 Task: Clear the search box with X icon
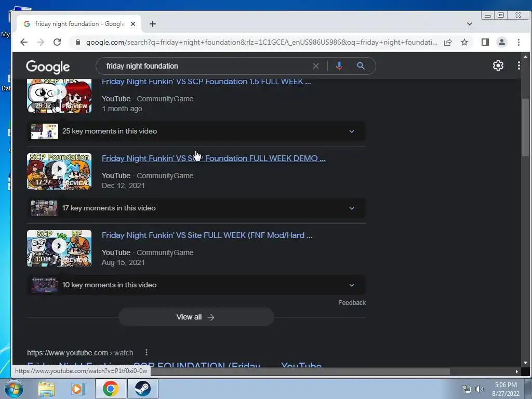[x=316, y=66]
